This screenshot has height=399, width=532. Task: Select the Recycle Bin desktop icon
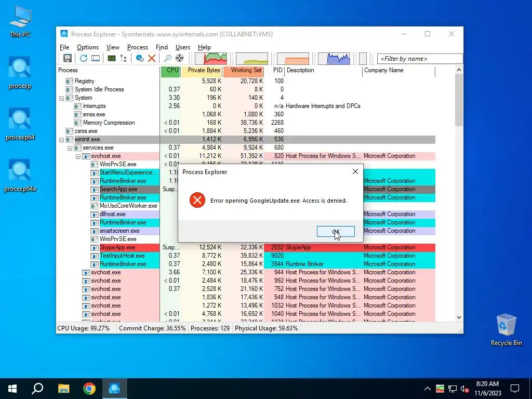(506, 330)
